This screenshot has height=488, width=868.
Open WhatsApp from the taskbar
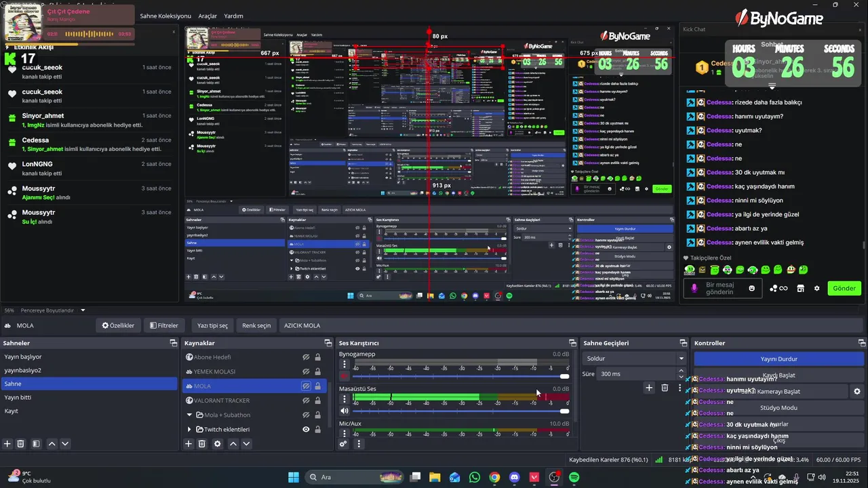point(474,477)
